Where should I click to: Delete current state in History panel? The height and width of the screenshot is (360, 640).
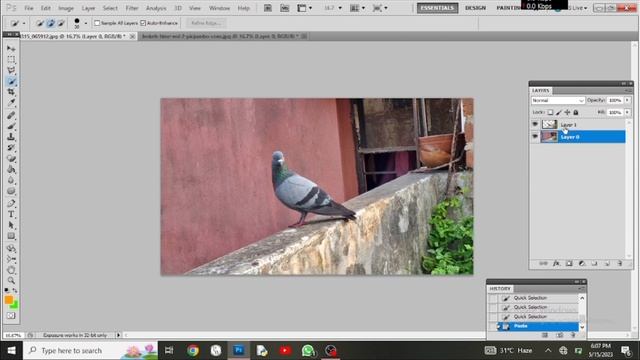[573, 335]
